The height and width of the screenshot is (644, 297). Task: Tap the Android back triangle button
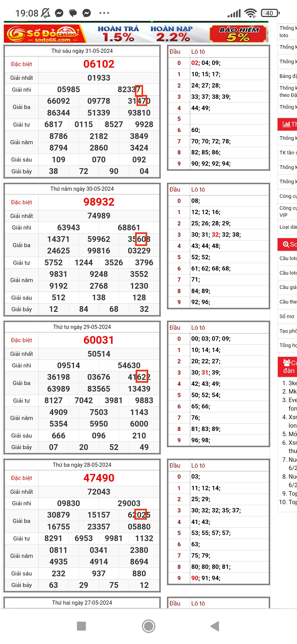click(x=215, y=626)
